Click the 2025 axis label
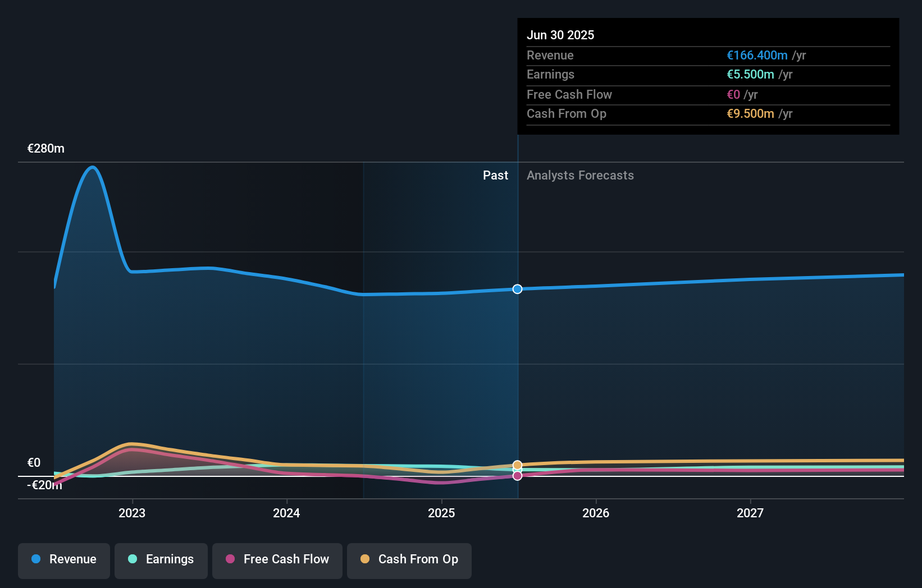This screenshot has width=922, height=588. click(441, 513)
